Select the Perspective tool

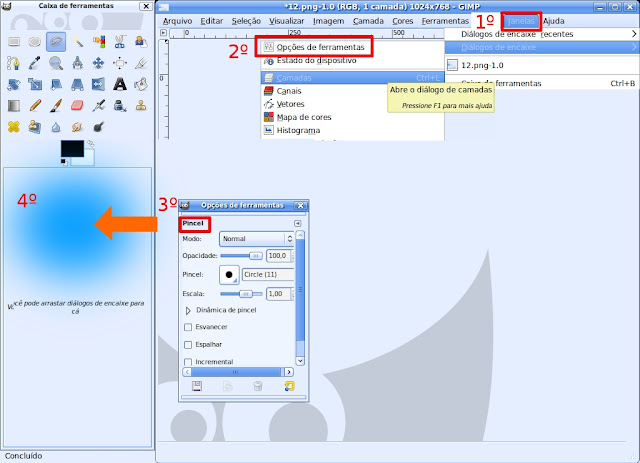77,84
